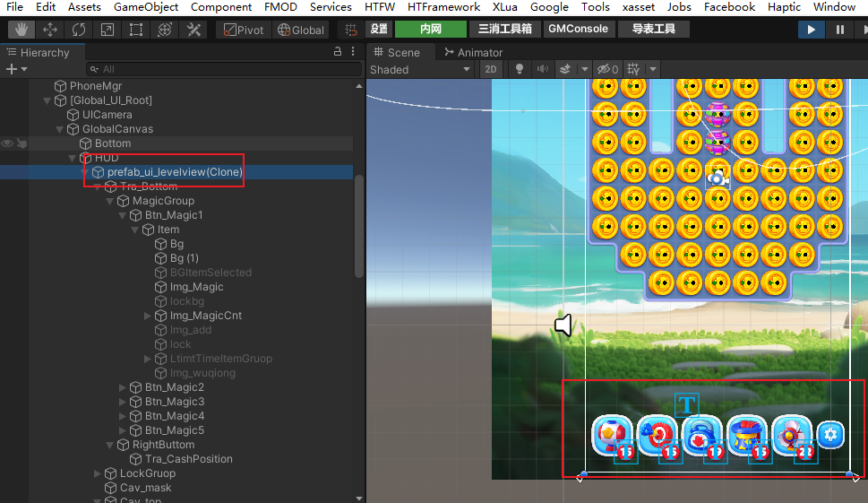Select the Rect Transform tool
The image size is (868, 503).
point(136,30)
